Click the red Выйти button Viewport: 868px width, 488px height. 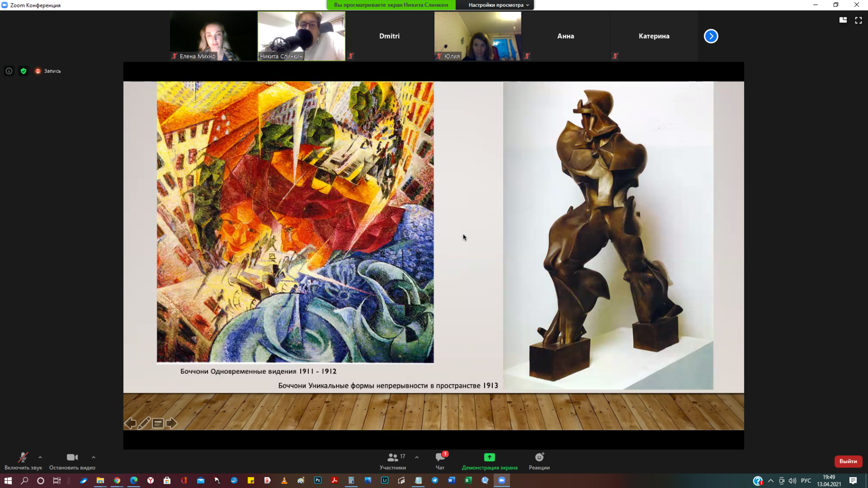pyautogui.click(x=848, y=461)
